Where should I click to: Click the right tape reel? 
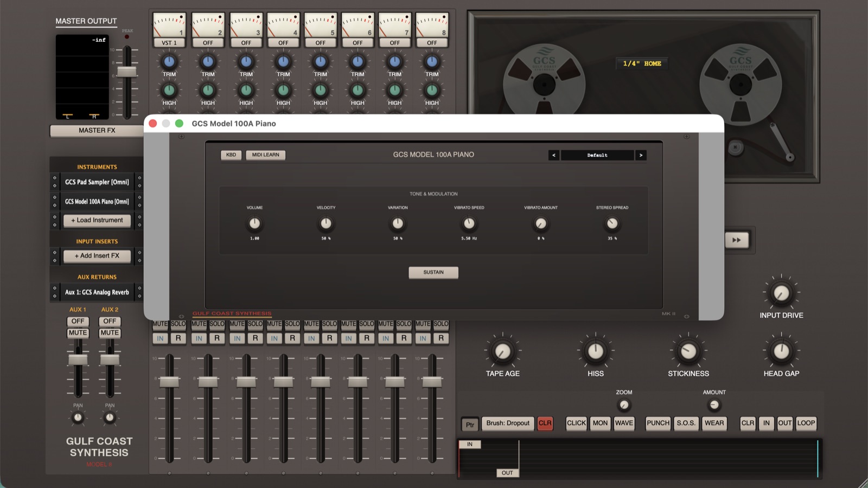(741, 85)
